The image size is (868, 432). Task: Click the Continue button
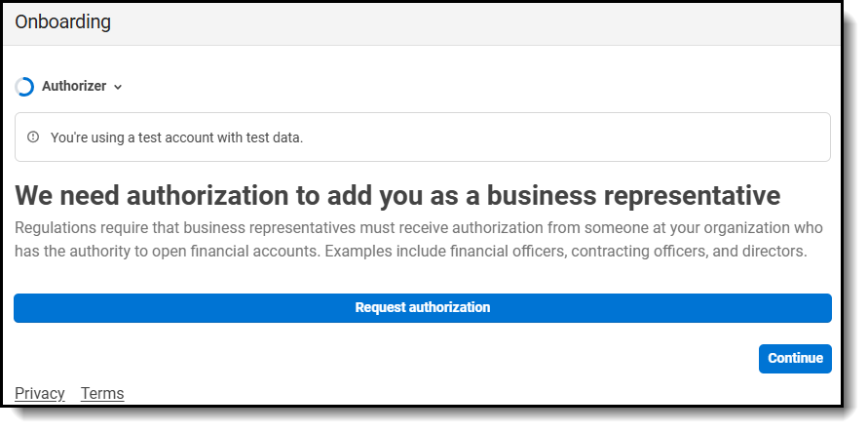click(x=795, y=358)
